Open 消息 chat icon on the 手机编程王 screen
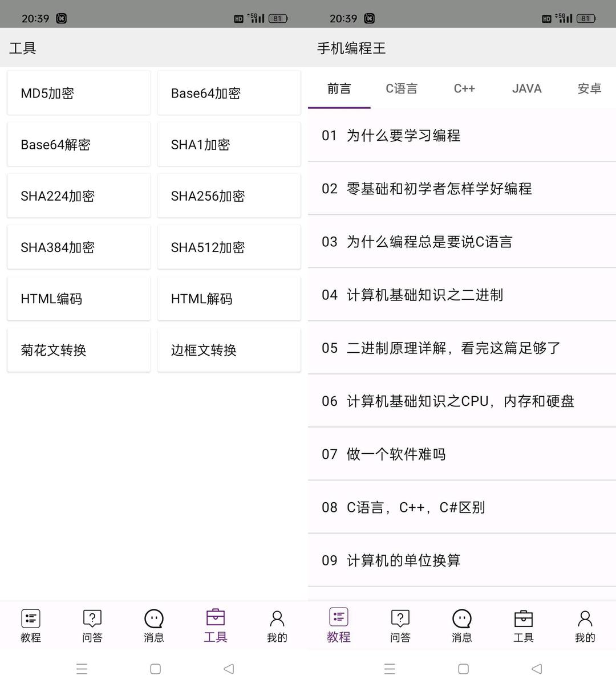The height and width of the screenshot is (688, 616). click(461, 619)
